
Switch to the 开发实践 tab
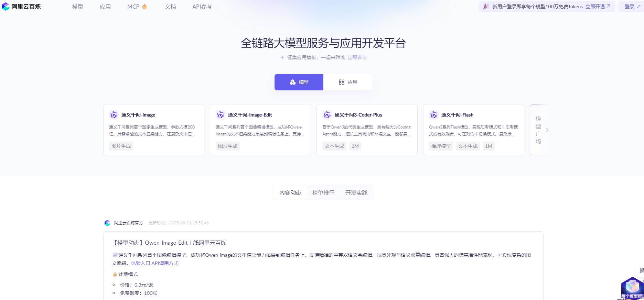pos(356,193)
